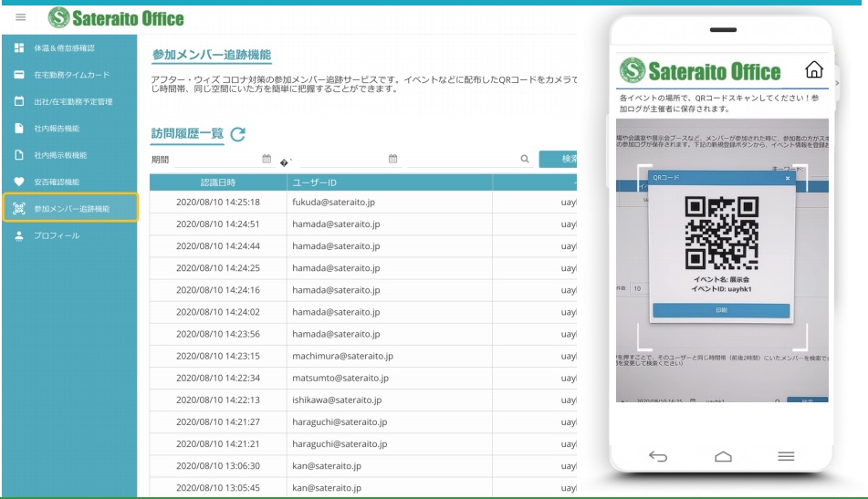Open 社内掲示板機能 in the sidebar
Screen dimensions: 868x499
pos(60,155)
